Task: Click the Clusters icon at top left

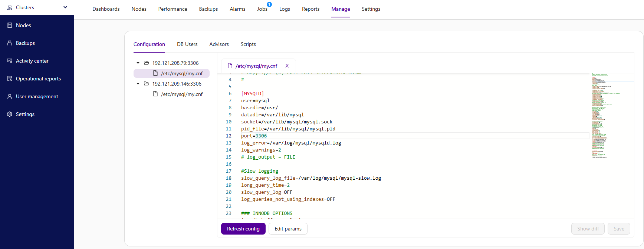Action: pos(10,7)
